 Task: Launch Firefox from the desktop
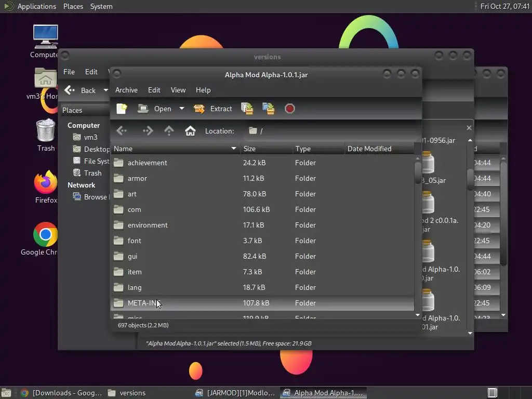[46, 187]
